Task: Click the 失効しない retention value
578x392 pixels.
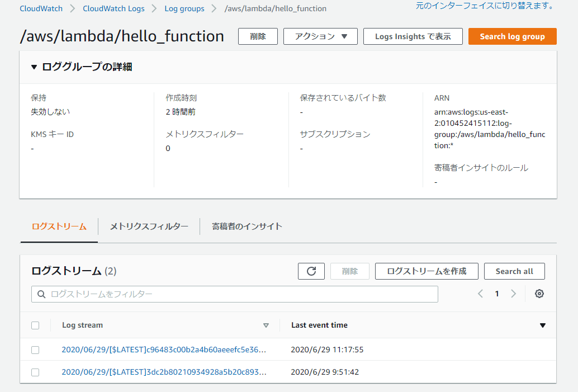Action: coord(50,112)
